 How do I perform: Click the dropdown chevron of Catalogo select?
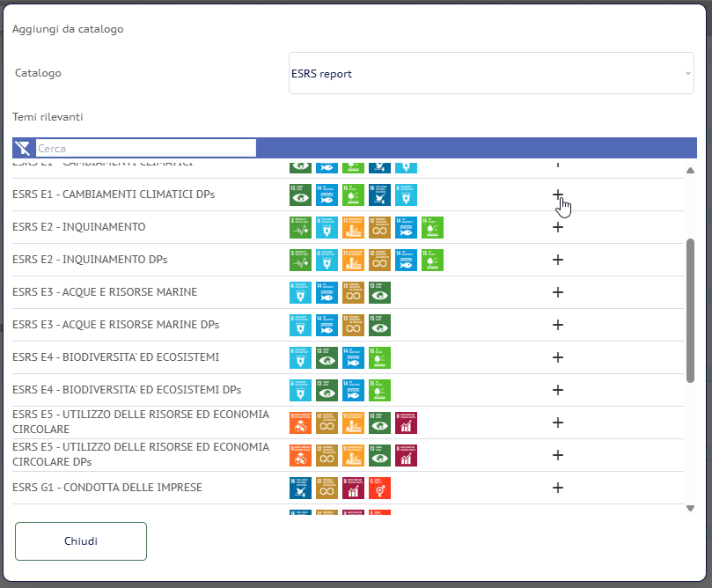pos(687,73)
